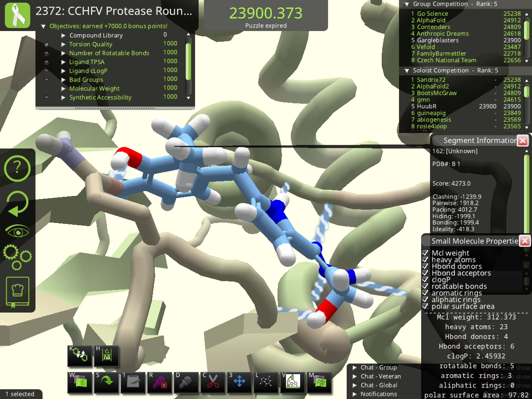This screenshot has height=399, width=532.
Task: Collapse the Soloist Competition list
Action: pos(407,70)
